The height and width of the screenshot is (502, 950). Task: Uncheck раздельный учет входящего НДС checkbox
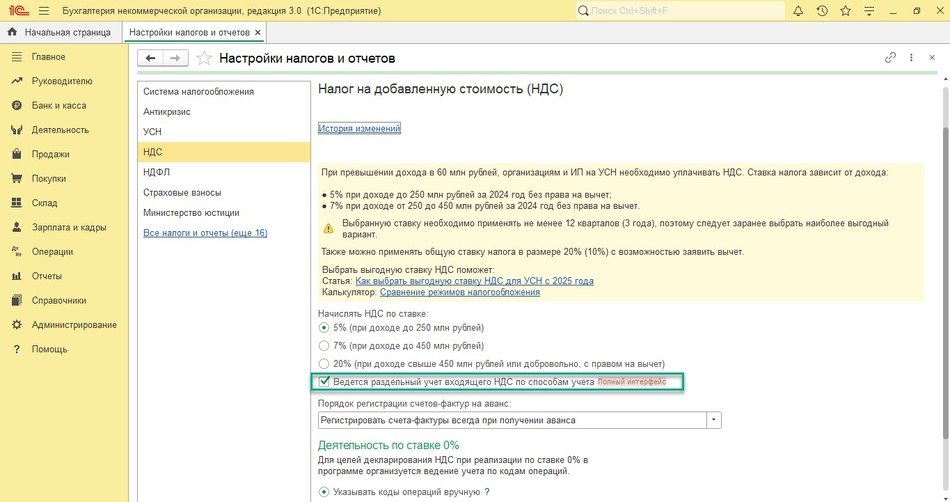[x=324, y=382]
